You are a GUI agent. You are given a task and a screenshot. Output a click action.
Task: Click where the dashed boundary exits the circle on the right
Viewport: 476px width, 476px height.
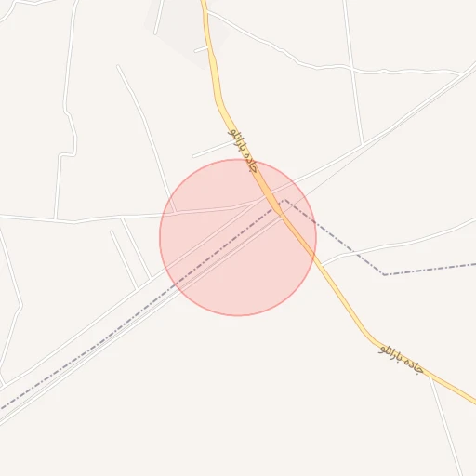pyautogui.click(x=315, y=222)
